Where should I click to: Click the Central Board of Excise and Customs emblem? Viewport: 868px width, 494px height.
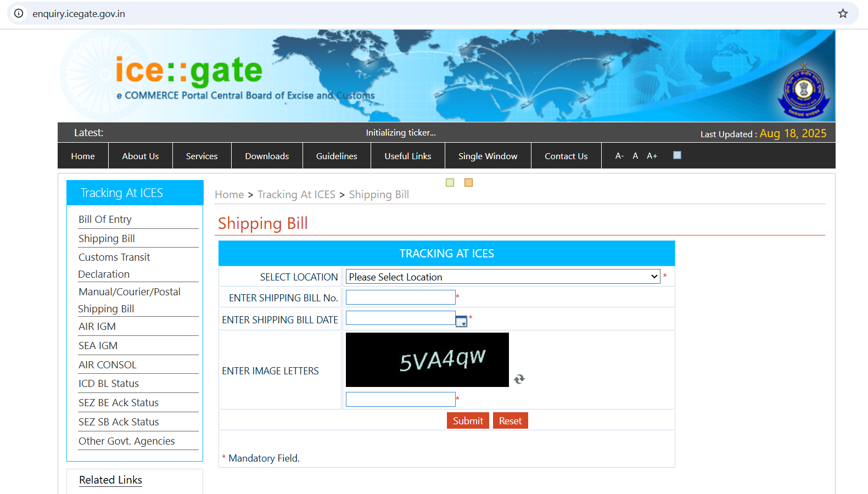803,91
